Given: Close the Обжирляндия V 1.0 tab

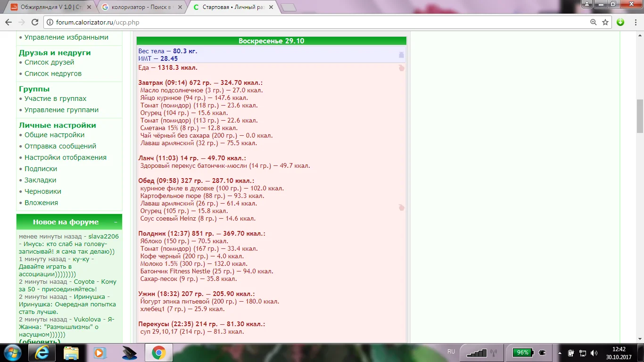Looking at the screenshot, I should click(x=89, y=7).
